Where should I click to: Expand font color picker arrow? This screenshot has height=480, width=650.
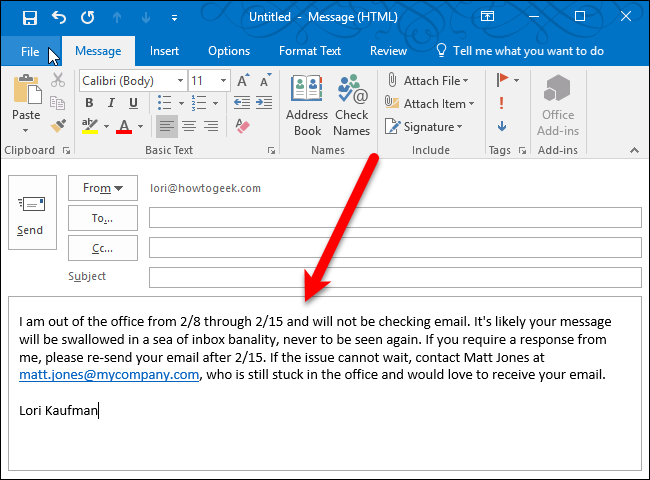pos(140,126)
